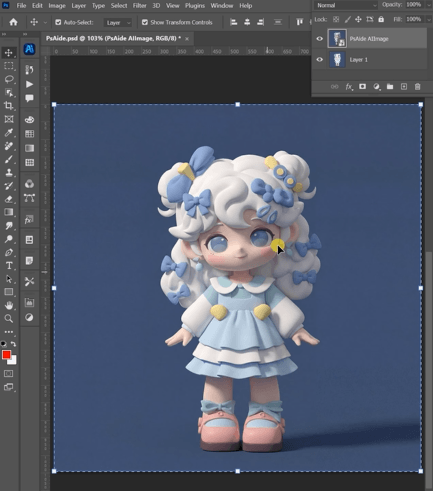Create a new group folder icon
Viewport: 433px width, 491px height.
tap(390, 87)
